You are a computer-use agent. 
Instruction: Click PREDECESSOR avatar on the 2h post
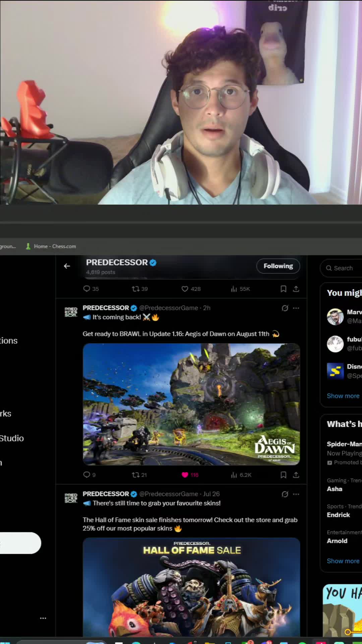pos(71,312)
